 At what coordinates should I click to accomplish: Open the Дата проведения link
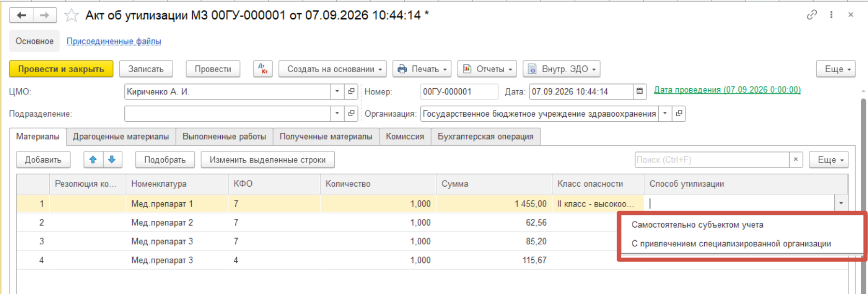727,90
